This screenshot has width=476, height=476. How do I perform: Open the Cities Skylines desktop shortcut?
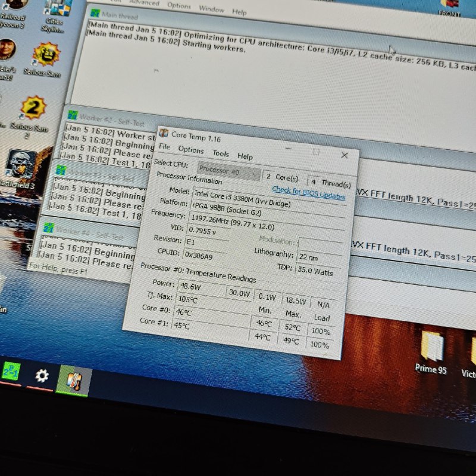pos(54,16)
